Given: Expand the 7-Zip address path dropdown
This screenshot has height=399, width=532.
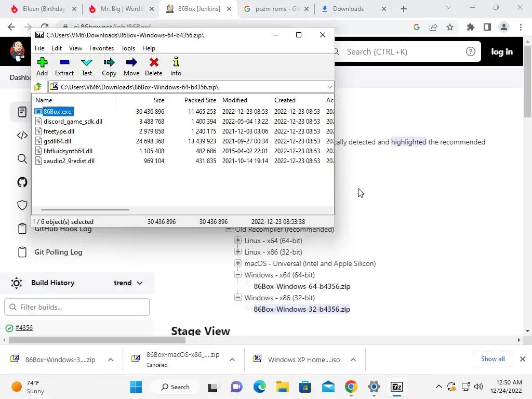Looking at the screenshot, I should (x=329, y=87).
